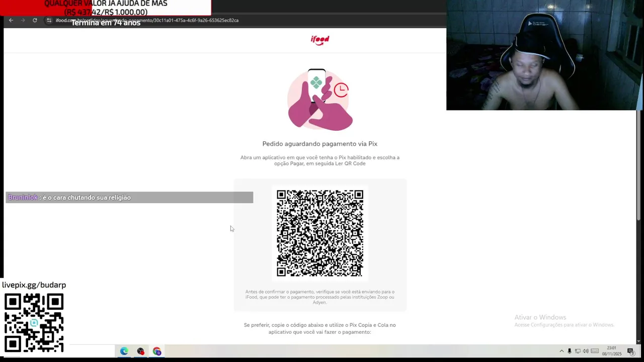Click the donation goal bar R$ 1.000,00
Viewport: 644px width, 362px height.
(x=106, y=8)
